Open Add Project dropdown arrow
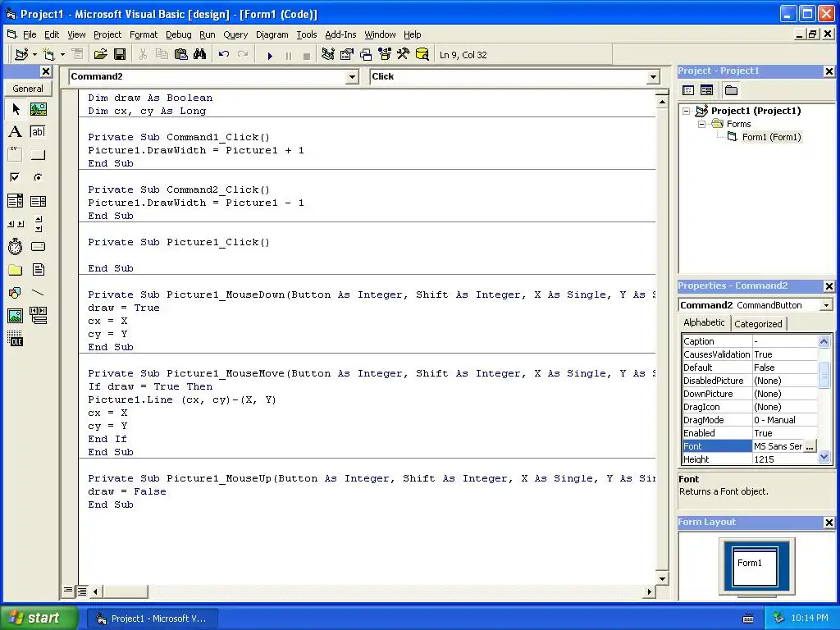 [x=34, y=55]
